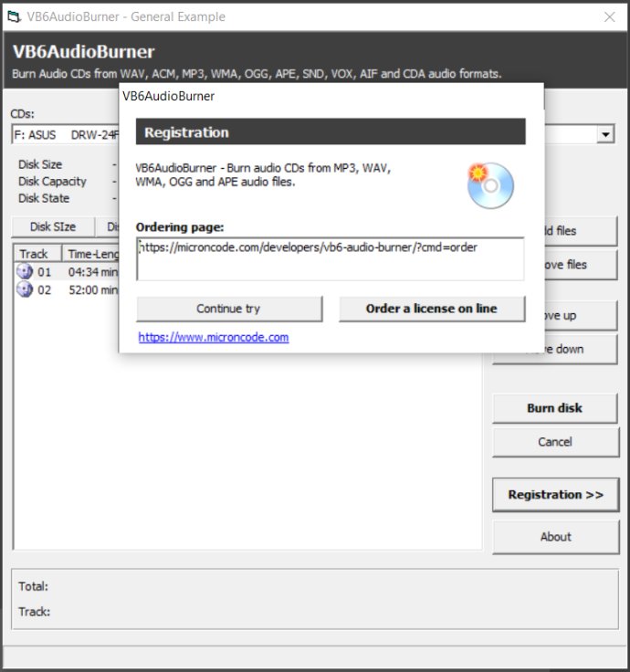Image resolution: width=630 pixels, height=672 pixels.
Task: Click Order a license on line button
Action: click(x=432, y=309)
